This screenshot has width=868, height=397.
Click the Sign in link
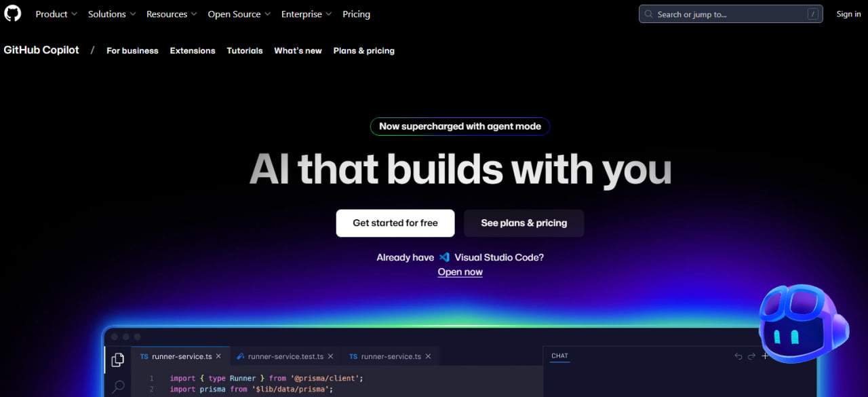tap(848, 14)
